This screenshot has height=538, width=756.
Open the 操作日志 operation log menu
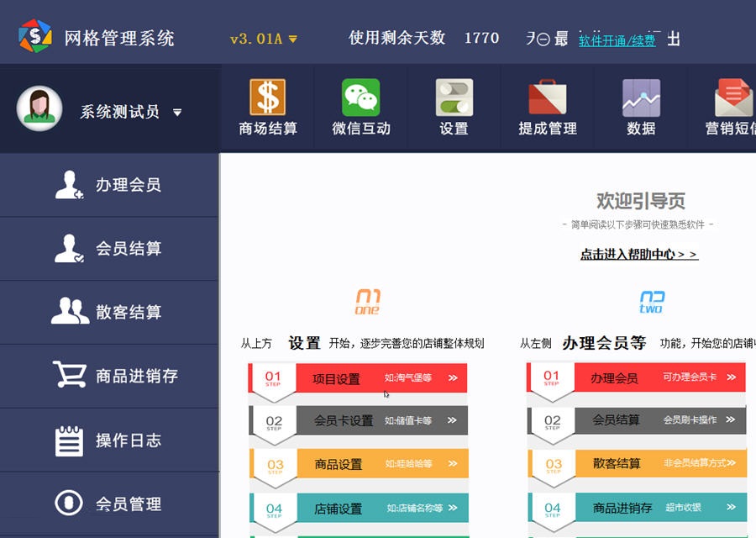pos(109,440)
